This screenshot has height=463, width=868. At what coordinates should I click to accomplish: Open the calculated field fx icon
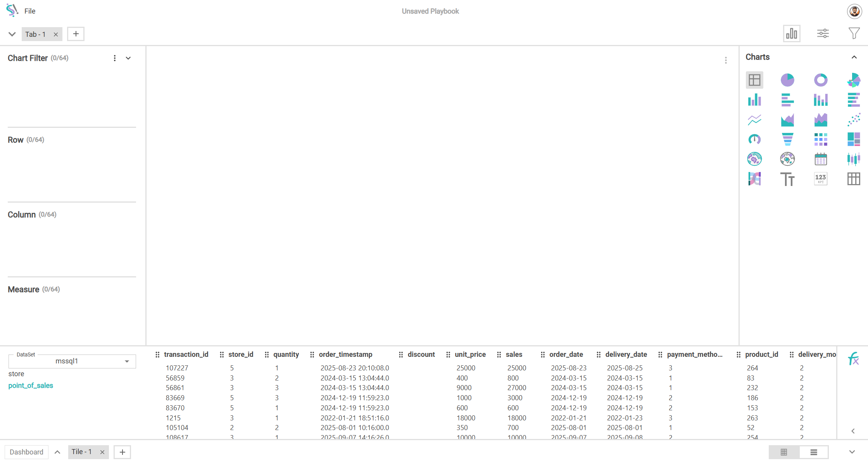(x=853, y=359)
